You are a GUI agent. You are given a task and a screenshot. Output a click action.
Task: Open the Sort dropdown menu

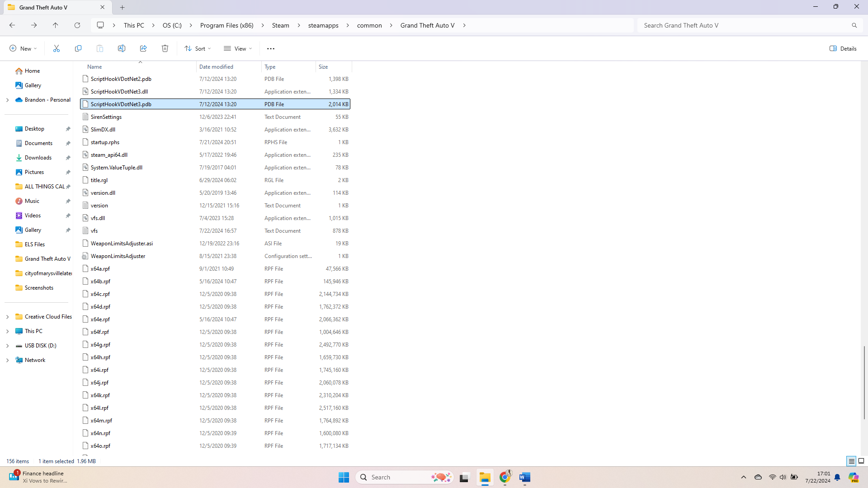198,48
